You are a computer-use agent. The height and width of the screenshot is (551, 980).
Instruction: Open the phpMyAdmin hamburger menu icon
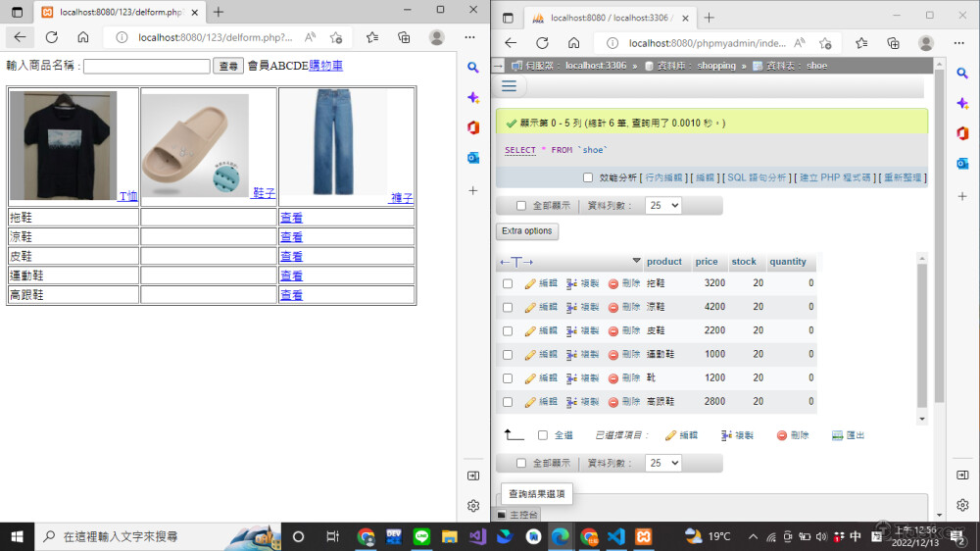pos(509,86)
